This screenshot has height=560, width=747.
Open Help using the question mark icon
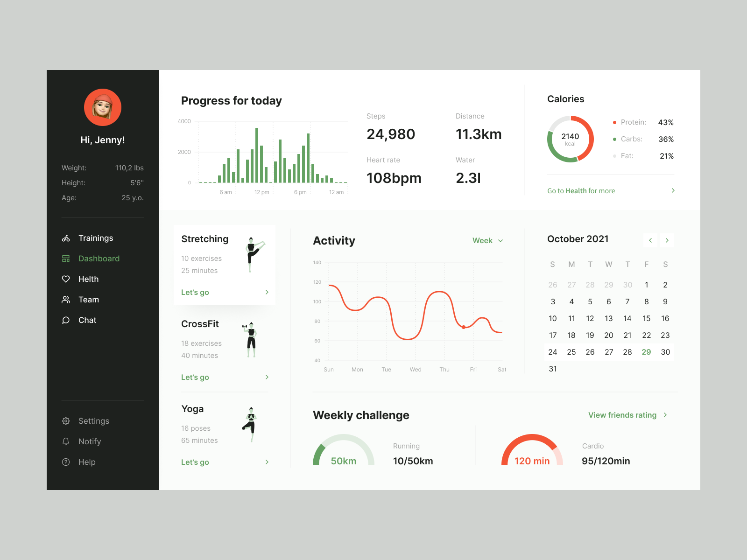click(66, 462)
